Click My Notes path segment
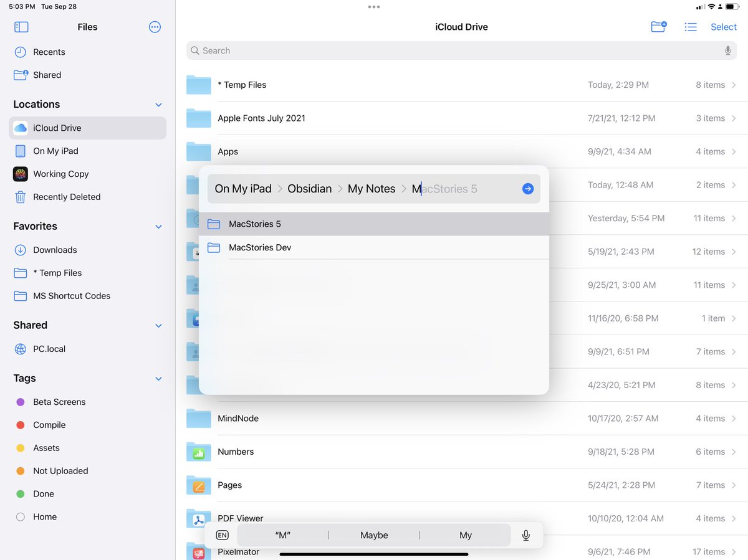This screenshot has width=748, height=560. point(372,189)
